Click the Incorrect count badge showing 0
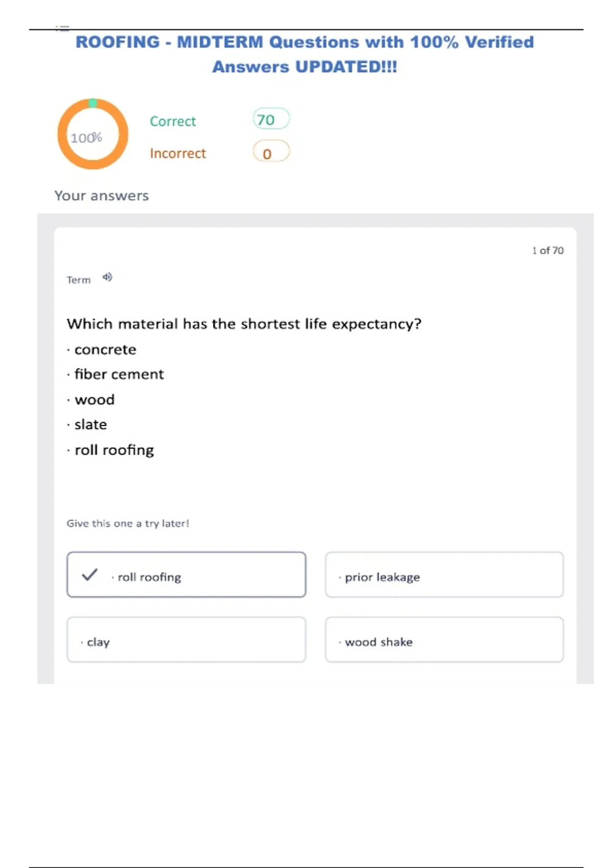Viewport: 613px width, 868px height. pyautogui.click(x=271, y=152)
